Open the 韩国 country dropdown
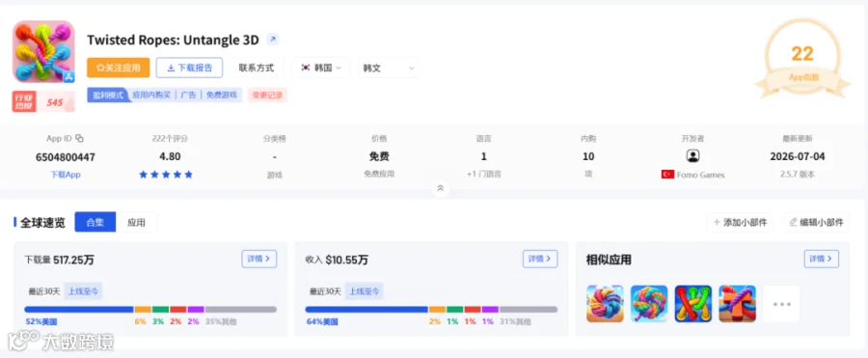 coord(320,68)
